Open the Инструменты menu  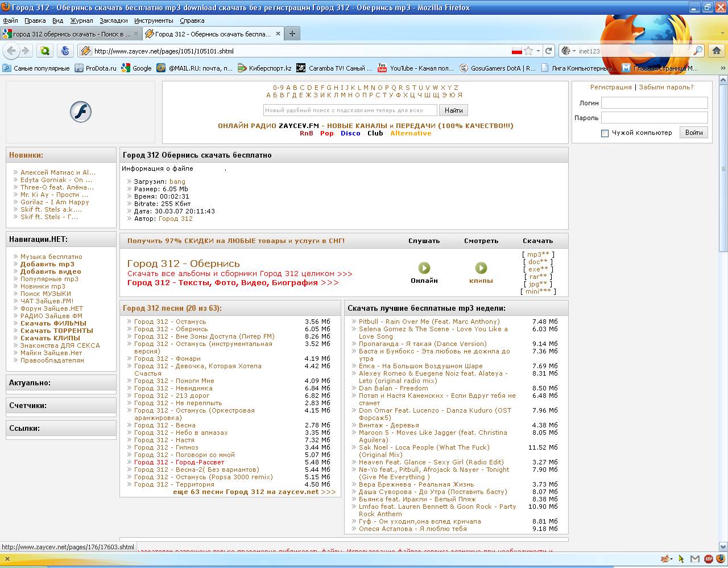tap(154, 20)
